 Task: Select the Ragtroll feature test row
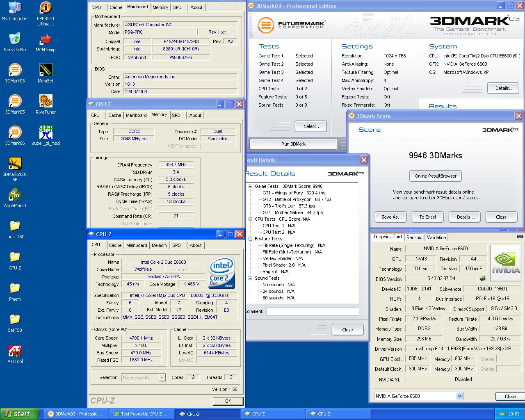pos(275,272)
